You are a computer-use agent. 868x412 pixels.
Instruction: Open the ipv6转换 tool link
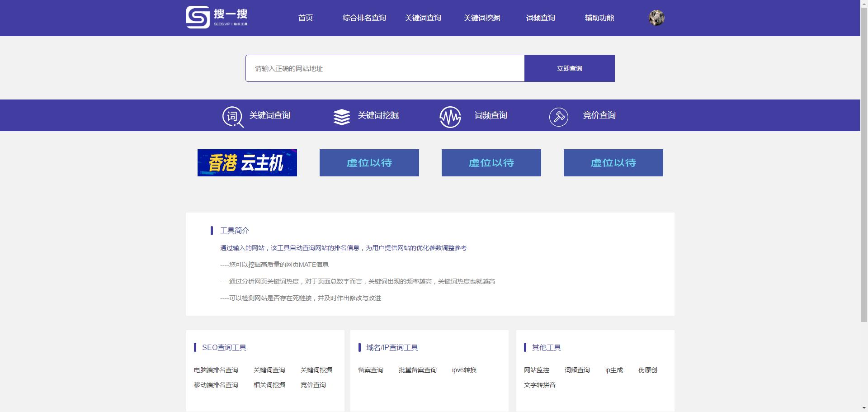(464, 369)
